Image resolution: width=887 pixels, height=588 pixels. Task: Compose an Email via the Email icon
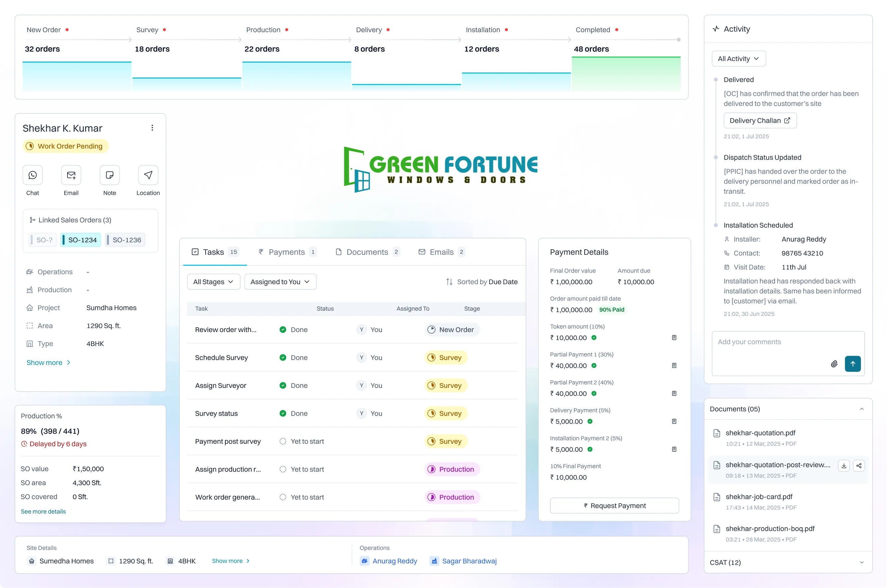click(x=71, y=175)
